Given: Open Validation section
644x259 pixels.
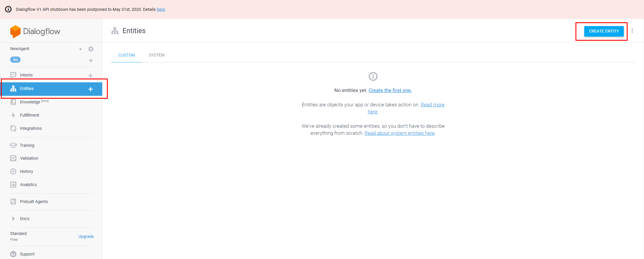Looking at the screenshot, I should [x=29, y=158].
